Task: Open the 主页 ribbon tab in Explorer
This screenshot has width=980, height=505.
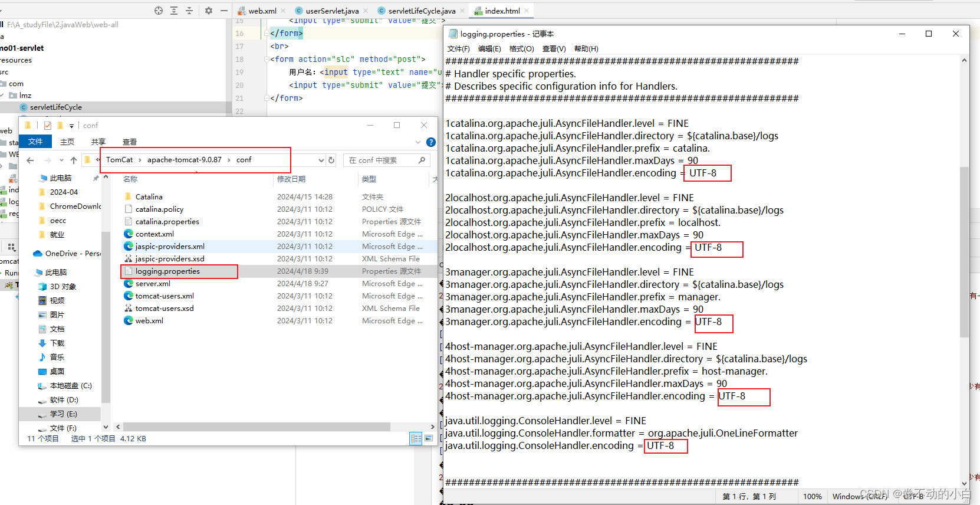Action: click(67, 142)
